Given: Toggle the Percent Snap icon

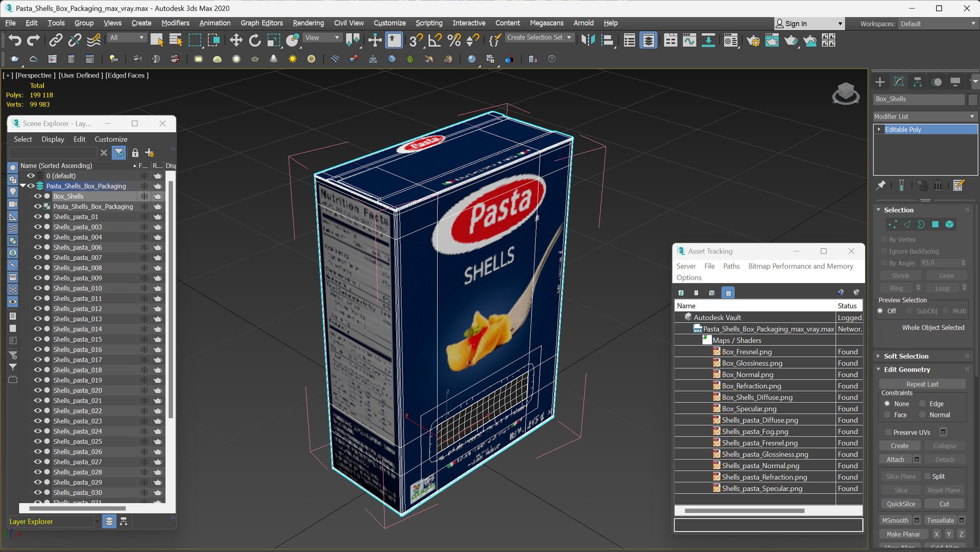Looking at the screenshot, I should coord(453,40).
